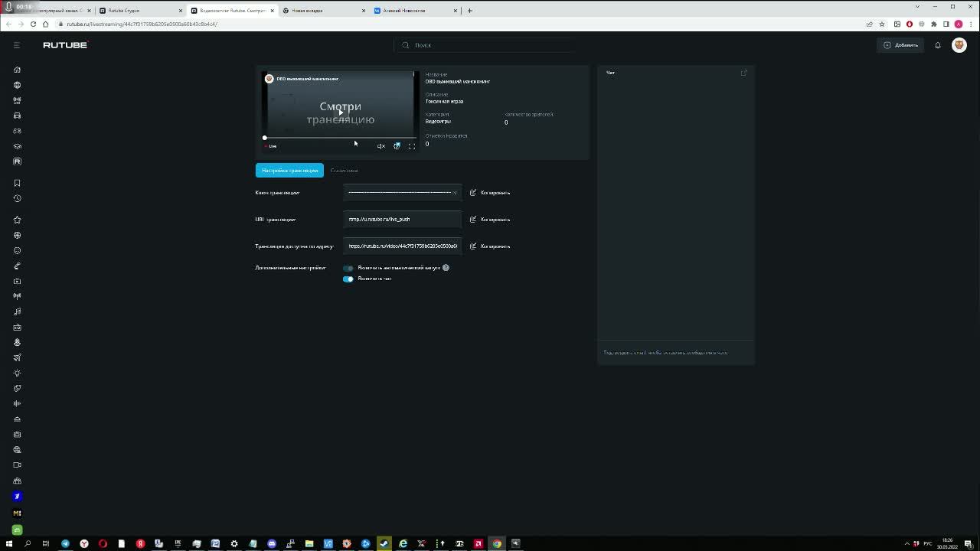This screenshot has height=551, width=980.
Task: Click the stream address link field
Action: [402, 246]
